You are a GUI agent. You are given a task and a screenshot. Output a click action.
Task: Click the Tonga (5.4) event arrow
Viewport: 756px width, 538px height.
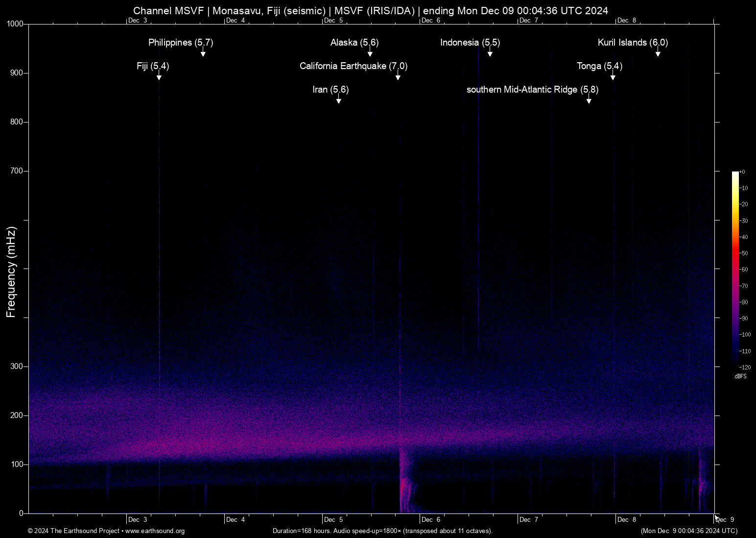coord(613,77)
